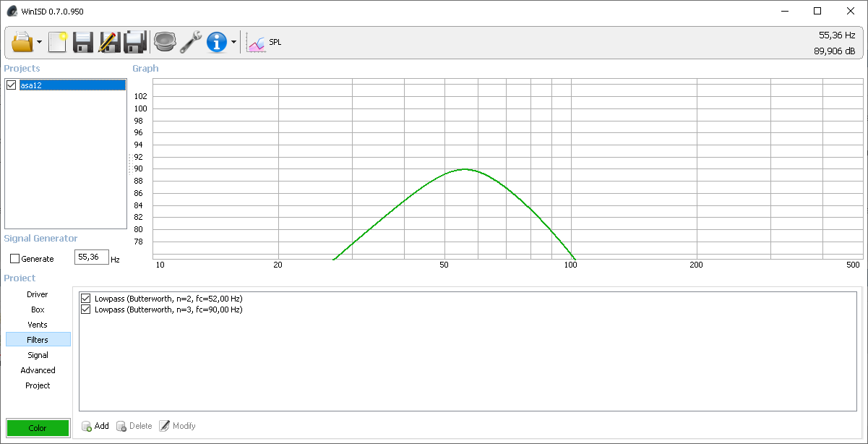Open the Project tab
This screenshot has width=868, height=444.
pos(38,385)
